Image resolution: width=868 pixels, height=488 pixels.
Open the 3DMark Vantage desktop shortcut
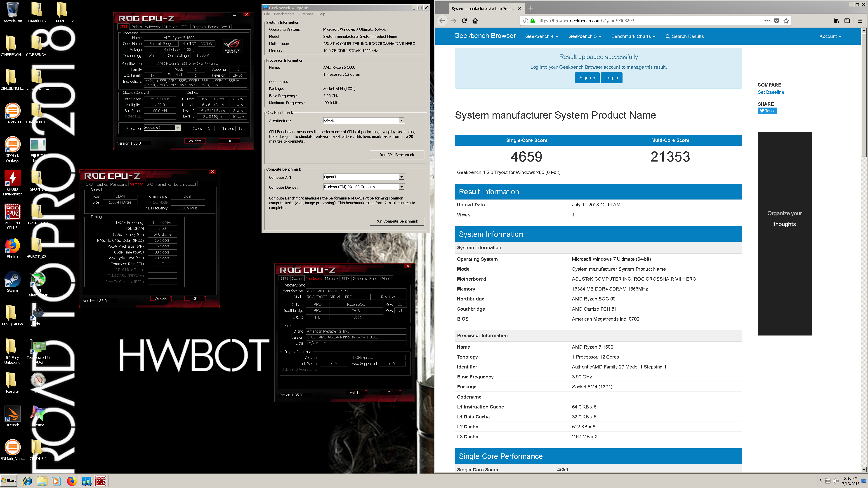click(12, 150)
